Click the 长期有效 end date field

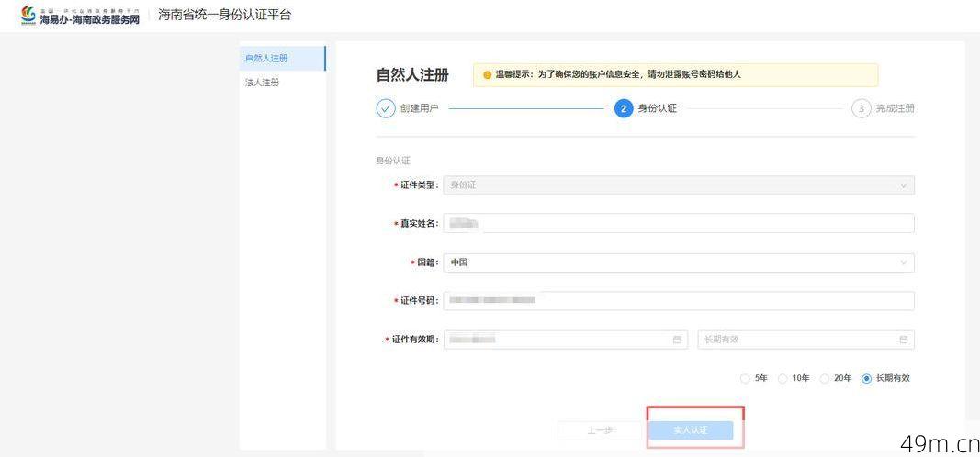tap(805, 340)
